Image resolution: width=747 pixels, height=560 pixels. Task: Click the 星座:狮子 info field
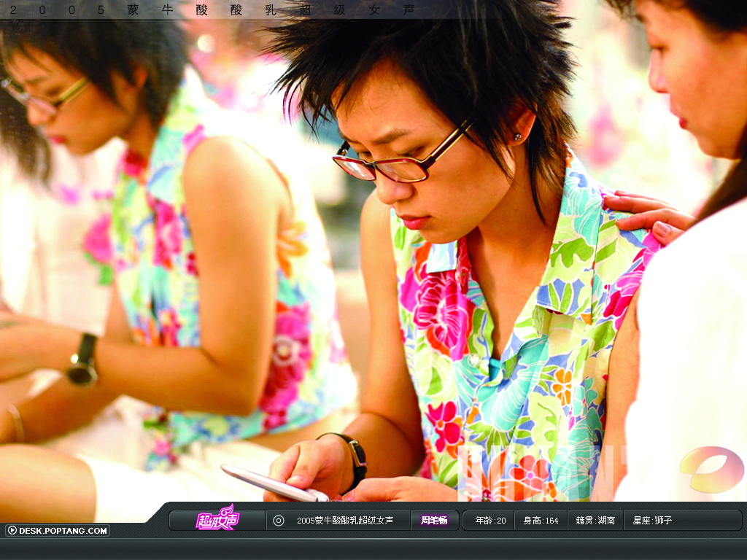coord(653,521)
